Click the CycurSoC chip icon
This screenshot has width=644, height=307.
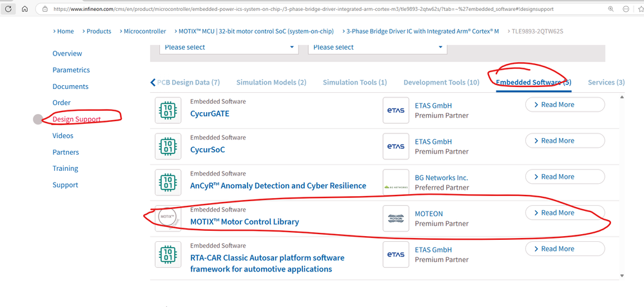168,146
